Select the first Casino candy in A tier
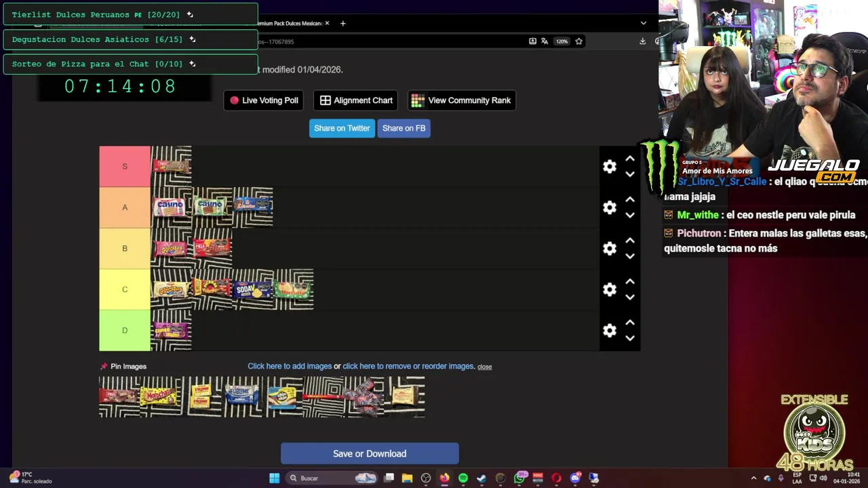Viewport: 868px width, 488px height. pos(171,207)
